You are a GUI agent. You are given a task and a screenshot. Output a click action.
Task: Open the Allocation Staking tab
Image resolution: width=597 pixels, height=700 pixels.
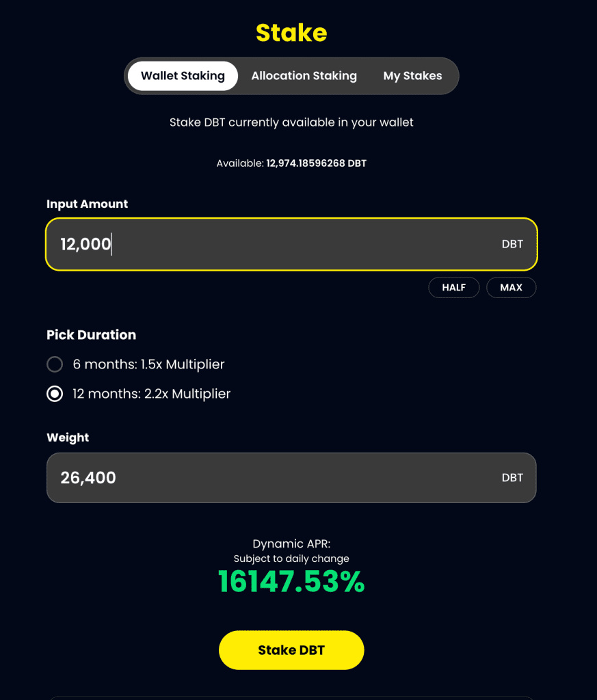pyautogui.click(x=304, y=76)
